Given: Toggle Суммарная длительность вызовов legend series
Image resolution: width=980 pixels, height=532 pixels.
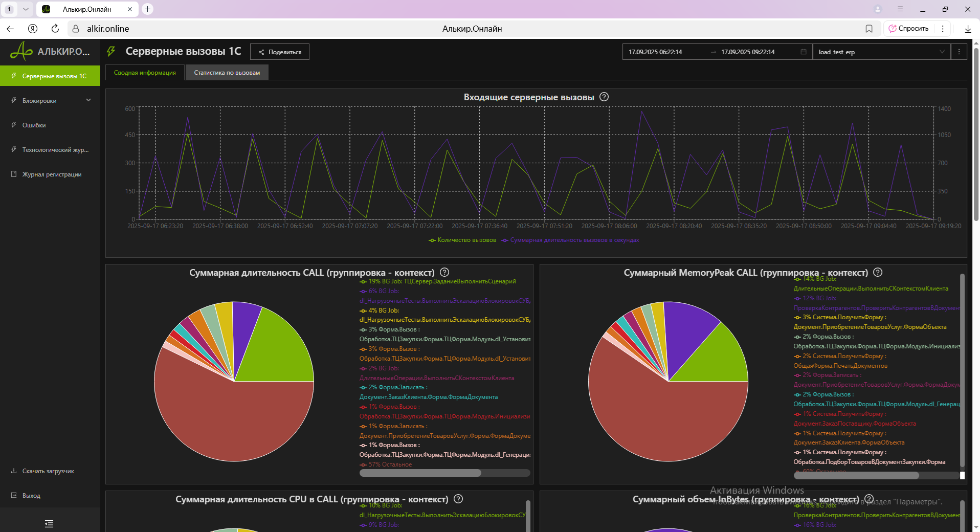Looking at the screenshot, I should pos(570,240).
